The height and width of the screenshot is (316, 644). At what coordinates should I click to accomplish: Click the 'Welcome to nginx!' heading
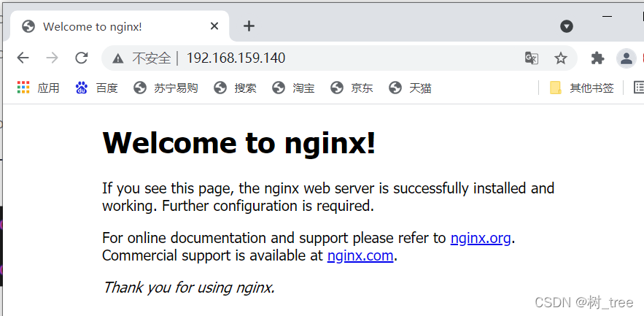[x=238, y=142]
